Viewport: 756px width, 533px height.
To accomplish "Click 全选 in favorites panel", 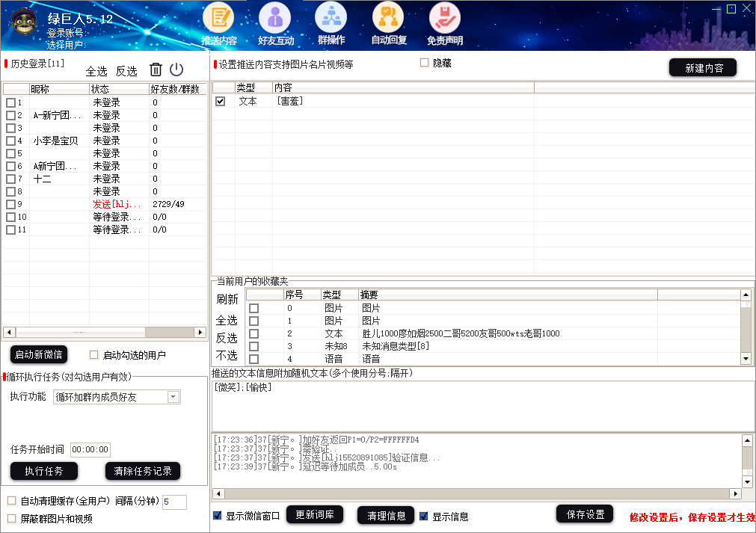I will [227, 321].
